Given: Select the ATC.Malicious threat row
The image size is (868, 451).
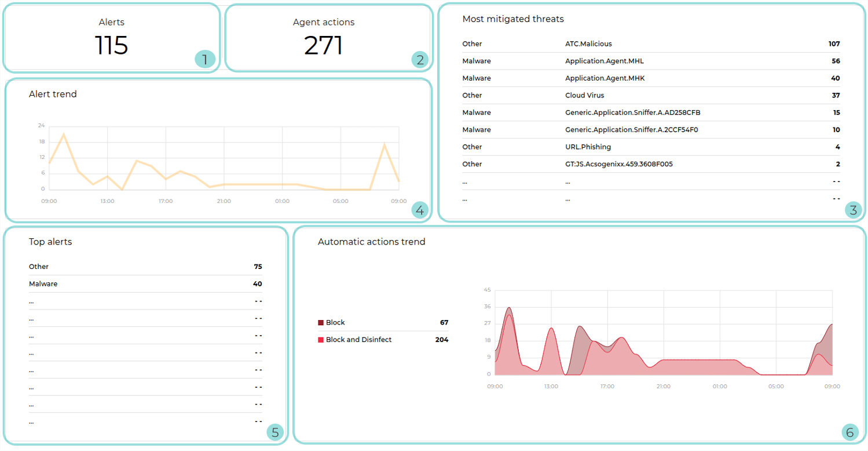Looking at the screenshot, I should [x=588, y=44].
